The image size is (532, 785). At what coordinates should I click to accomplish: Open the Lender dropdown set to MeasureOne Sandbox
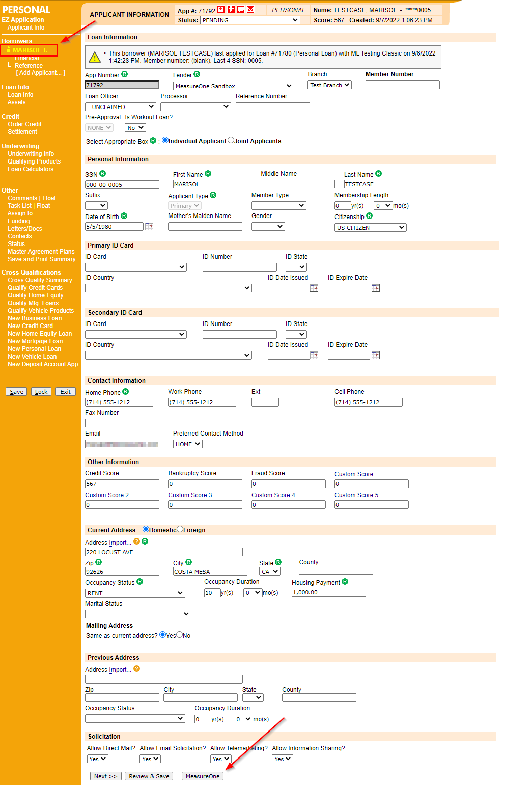(x=233, y=86)
